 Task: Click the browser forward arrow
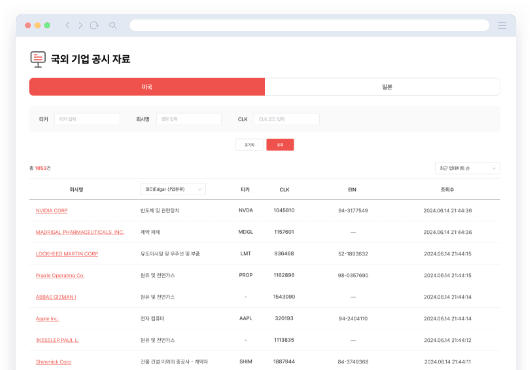point(80,25)
